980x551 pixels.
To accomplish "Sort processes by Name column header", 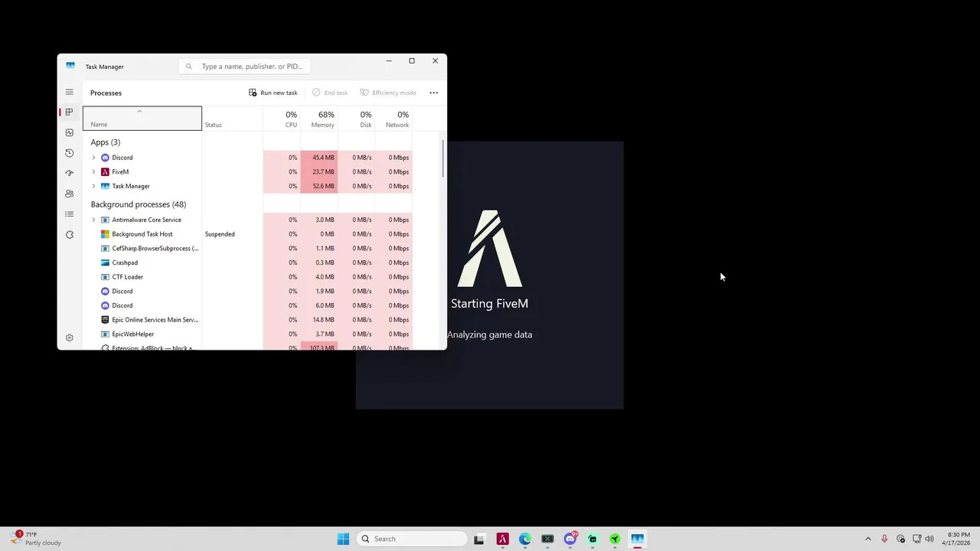I will point(142,119).
